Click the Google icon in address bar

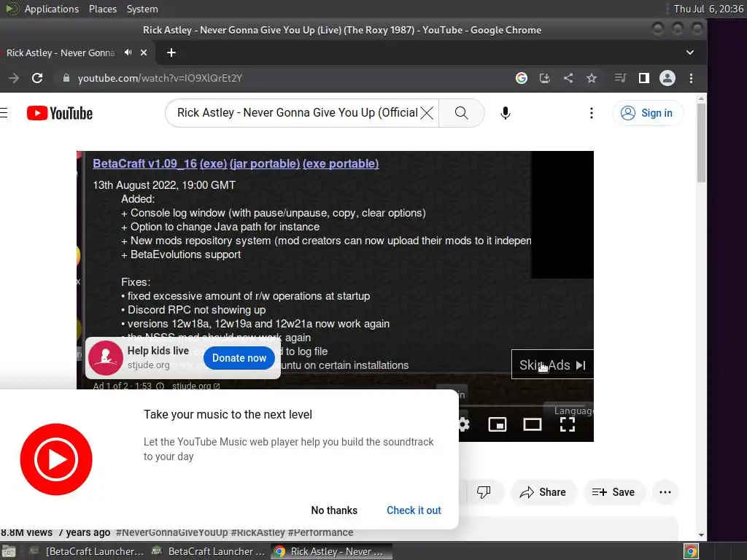point(521,78)
